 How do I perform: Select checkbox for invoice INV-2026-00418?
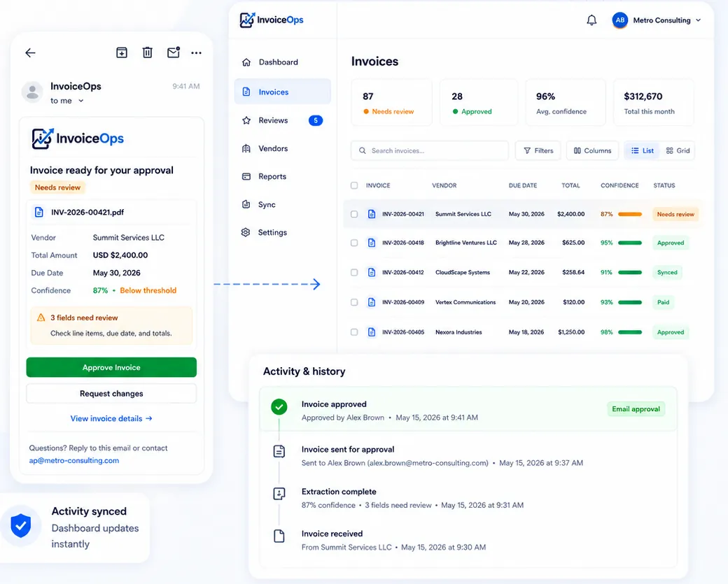354,243
